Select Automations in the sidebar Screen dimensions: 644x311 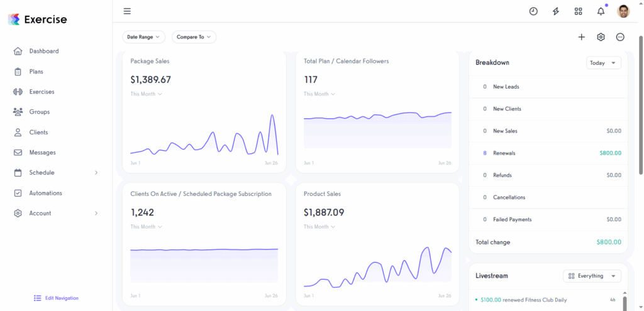coord(45,194)
